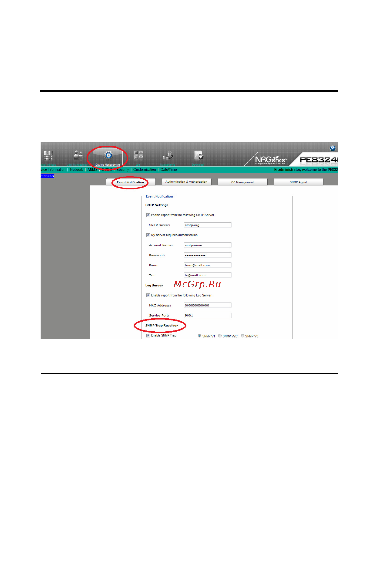The image size is (392, 568).
Task: Open the ANMS submenu
Action: tap(92, 170)
